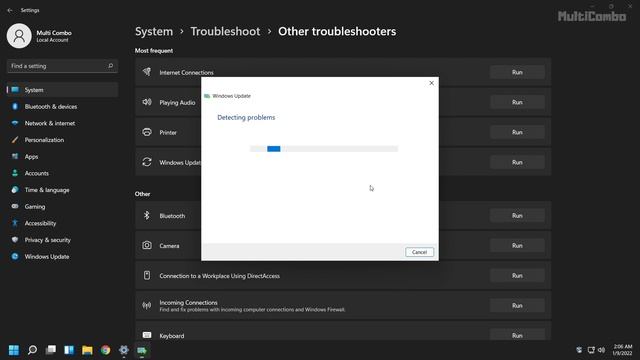Open Accounts settings

[x=62, y=173]
